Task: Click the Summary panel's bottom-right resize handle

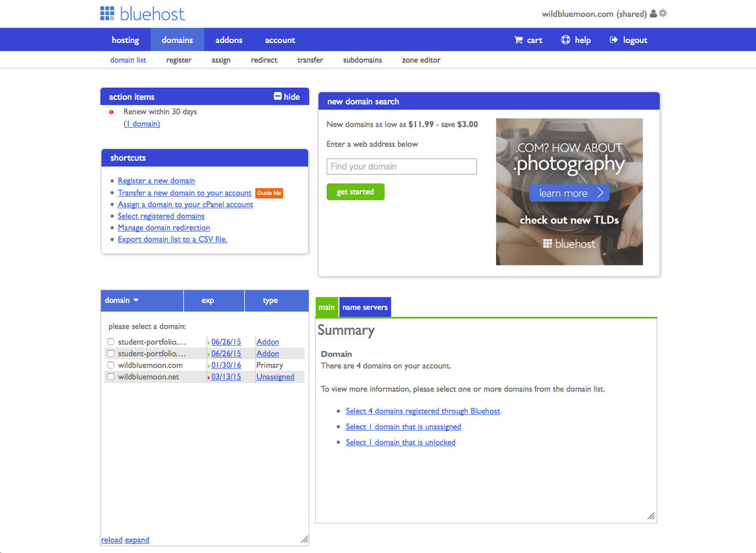Action: 651,516
